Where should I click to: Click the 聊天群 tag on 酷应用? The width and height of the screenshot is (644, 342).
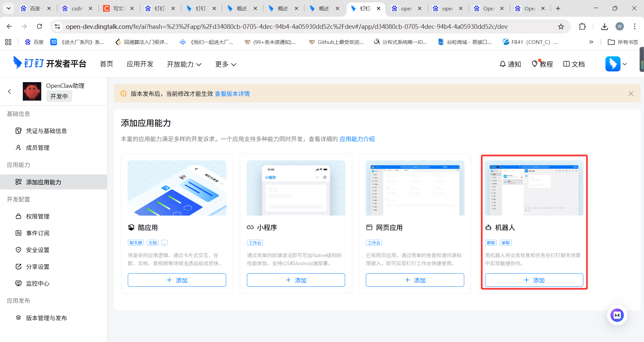tap(136, 243)
